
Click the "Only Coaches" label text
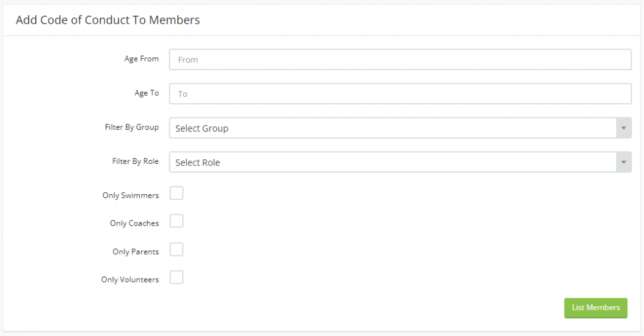pos(134,223)
